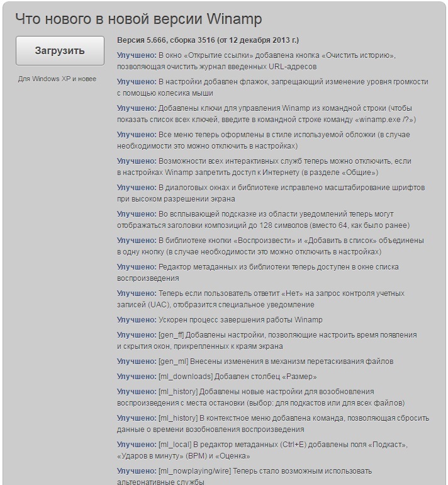The image size is (448, 485).
Task: Click the [ml_history] entry about новые настройки
Action: point(260,397)
